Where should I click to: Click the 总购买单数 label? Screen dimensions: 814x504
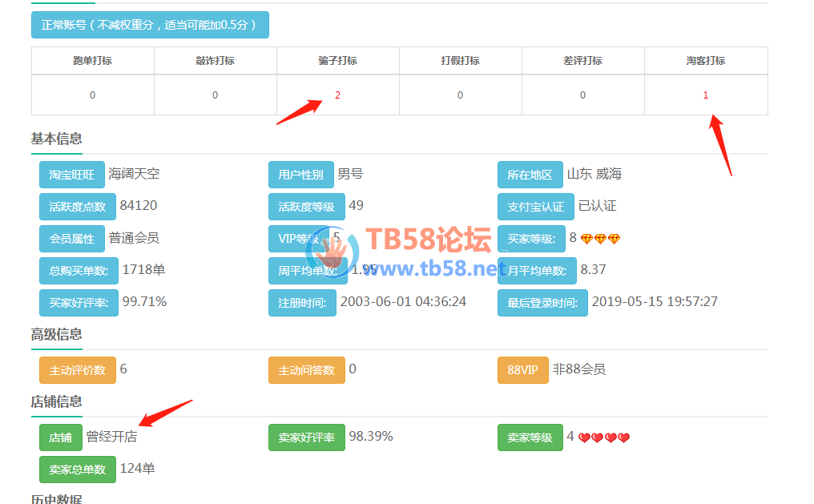pyautogui.click(x=78, y=271)
